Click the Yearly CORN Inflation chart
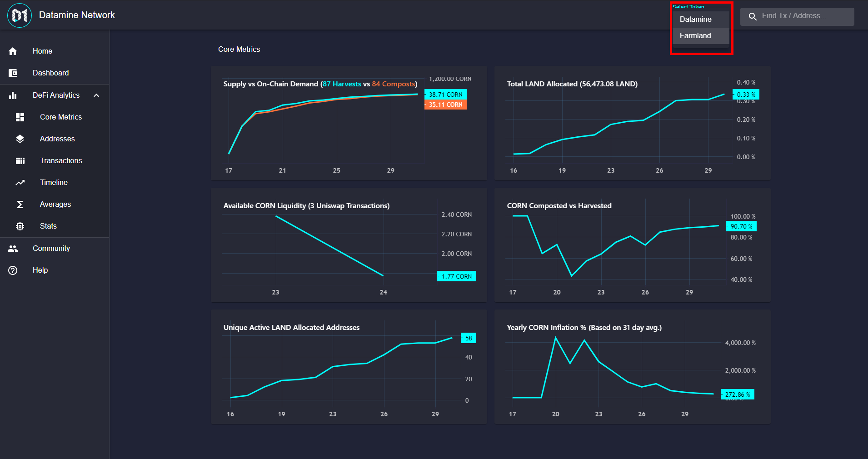The height and width of the screenshot is (459, 868). (x=633, y=367)
